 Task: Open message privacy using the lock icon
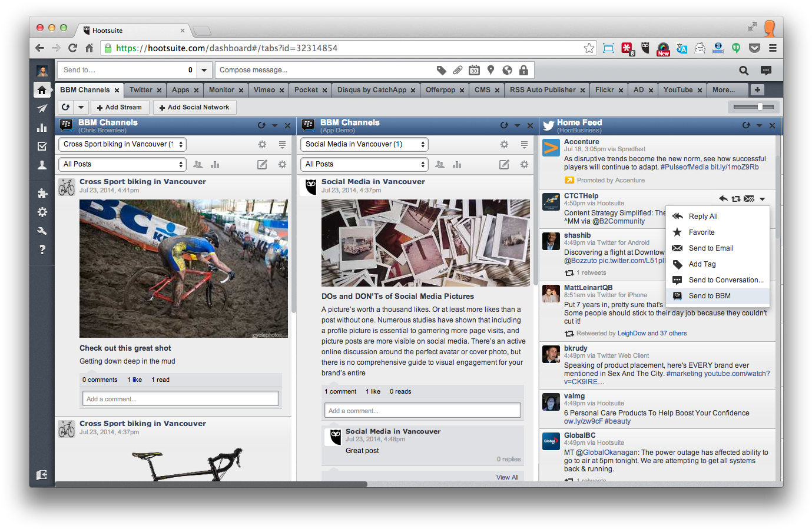523,70
